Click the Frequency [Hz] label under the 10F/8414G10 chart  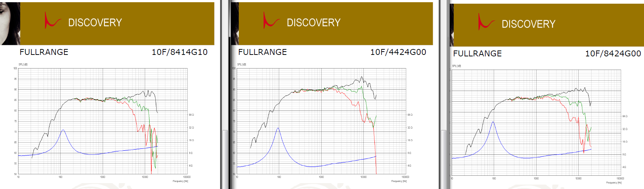pyautogui.click(x=180, y=181)
